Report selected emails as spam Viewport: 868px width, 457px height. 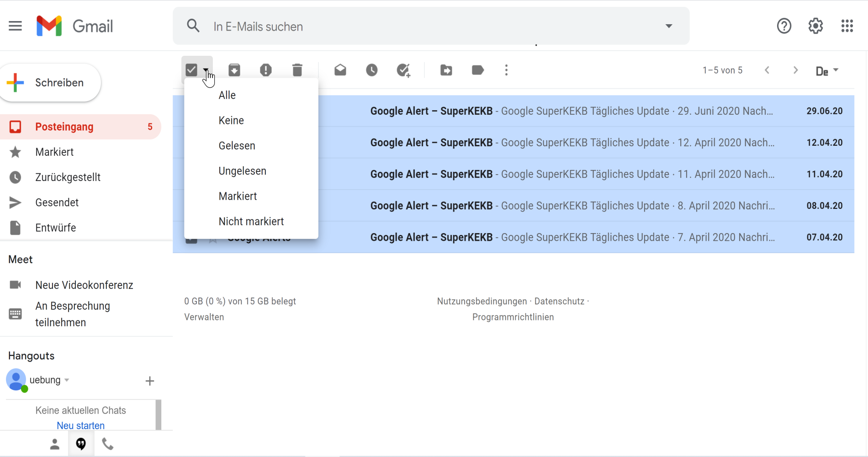click(x=266, y=70)
